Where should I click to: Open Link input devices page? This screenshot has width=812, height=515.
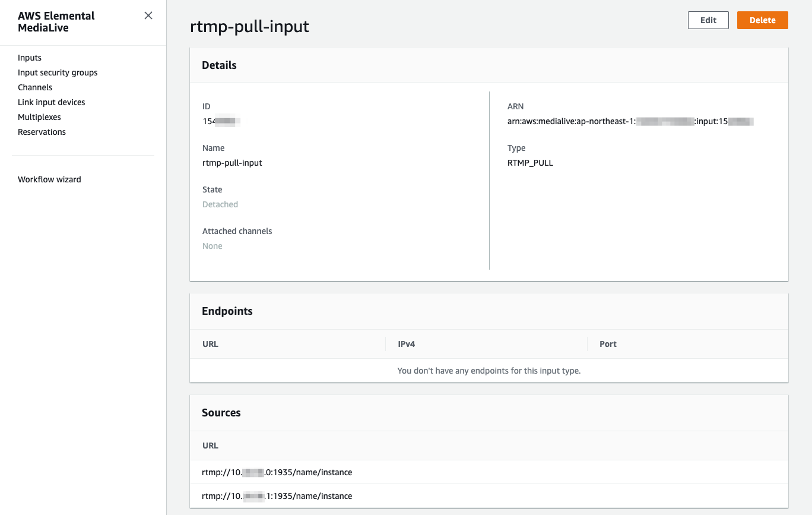point(52,102)
